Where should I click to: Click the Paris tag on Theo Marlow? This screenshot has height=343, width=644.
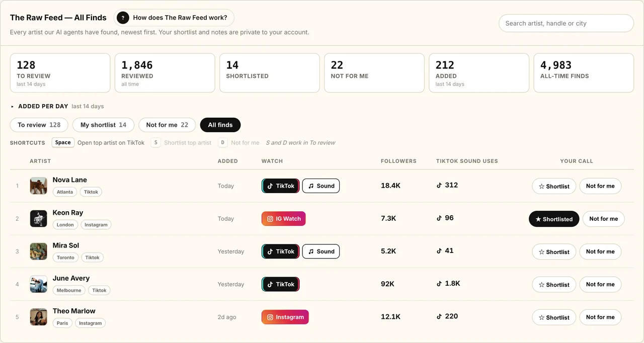[x=62, y=323]
